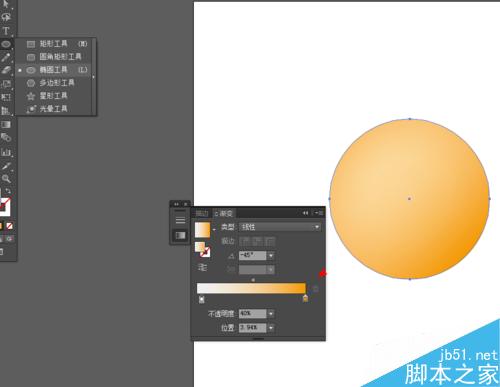Open the Gradient panel flyout menu
Screen dimensions: 500x387
click(x=319, y=213)
